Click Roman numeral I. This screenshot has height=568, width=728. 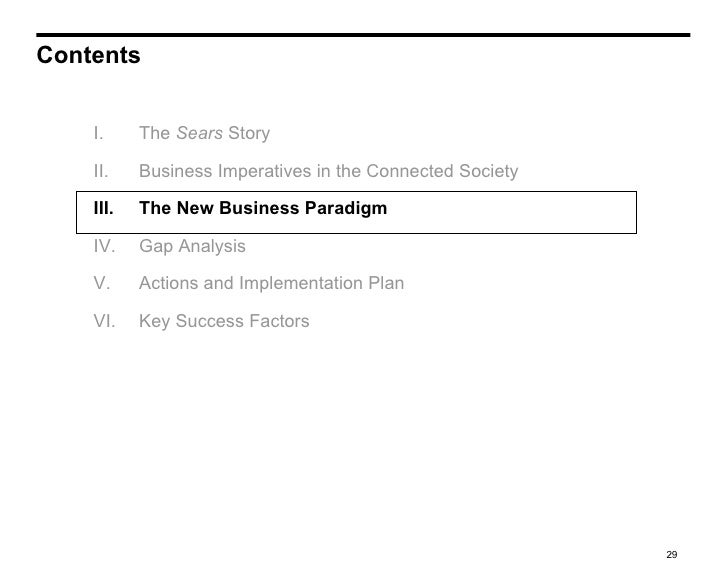[x=98, y=133]
